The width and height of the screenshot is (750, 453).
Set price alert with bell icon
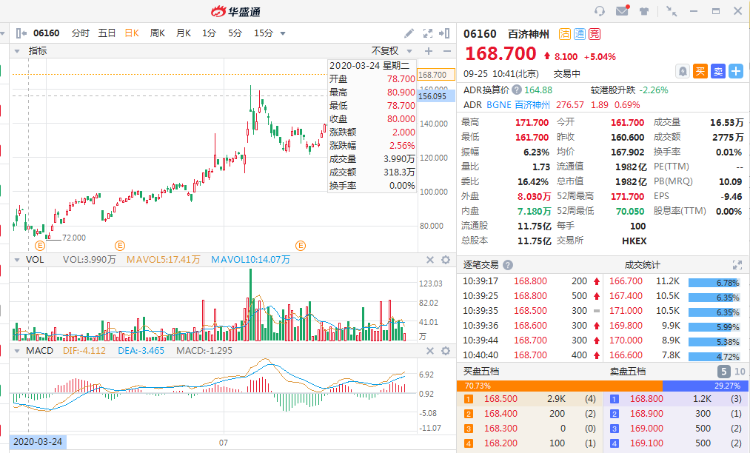[683, 72]
